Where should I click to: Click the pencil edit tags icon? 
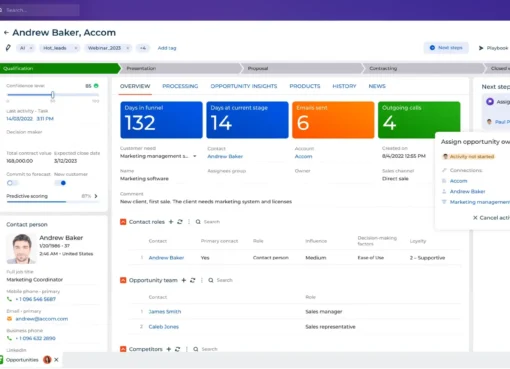point(8,48)
